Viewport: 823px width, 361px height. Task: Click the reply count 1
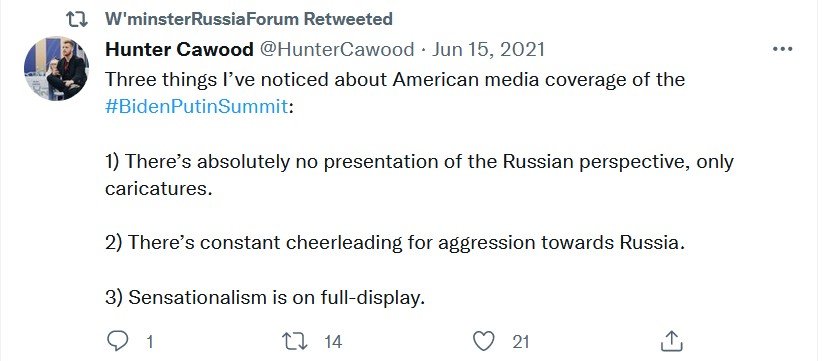[150, 342]
